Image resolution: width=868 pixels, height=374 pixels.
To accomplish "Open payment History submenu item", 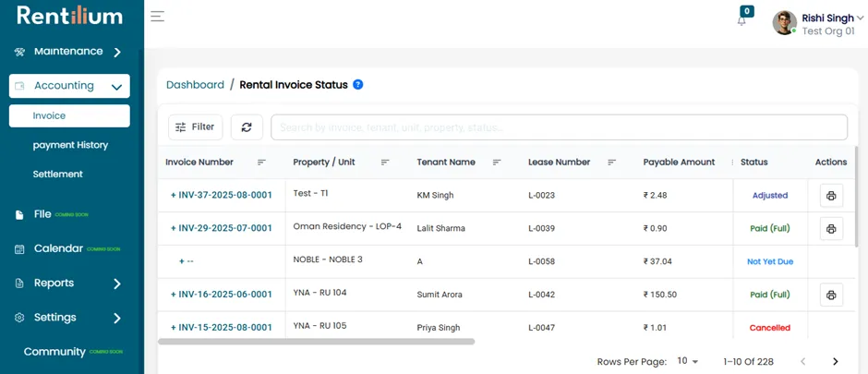I will [70, 145].
